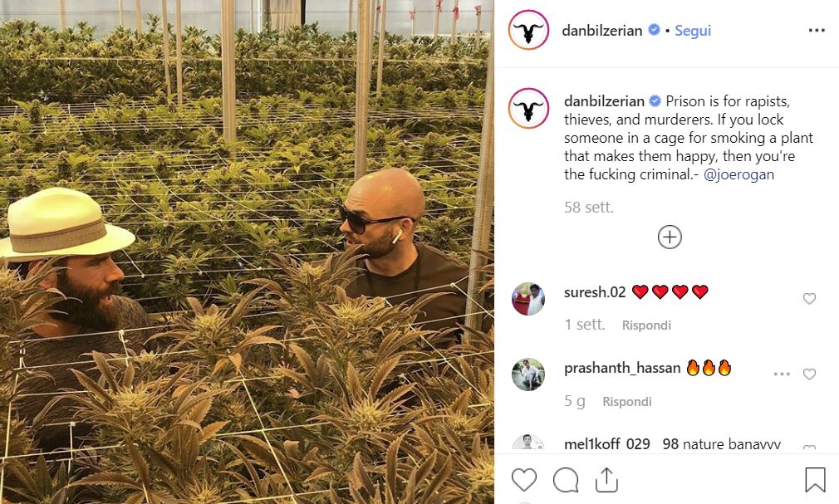Open the comment speech bubble icon
The image size is (839, 504).
[x=566, y=480]
